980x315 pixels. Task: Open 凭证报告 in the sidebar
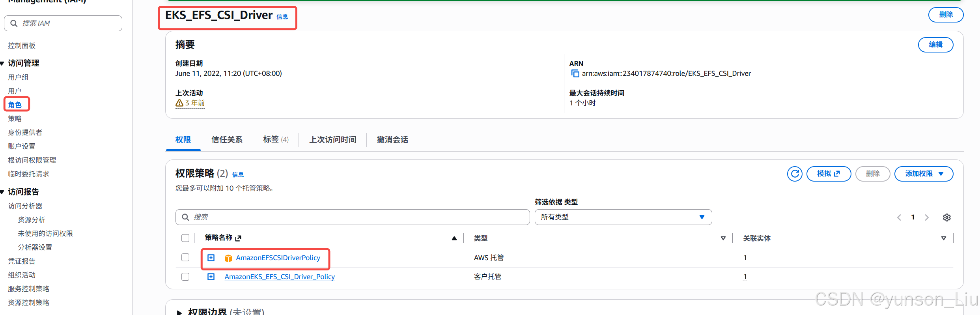(22, 261)
